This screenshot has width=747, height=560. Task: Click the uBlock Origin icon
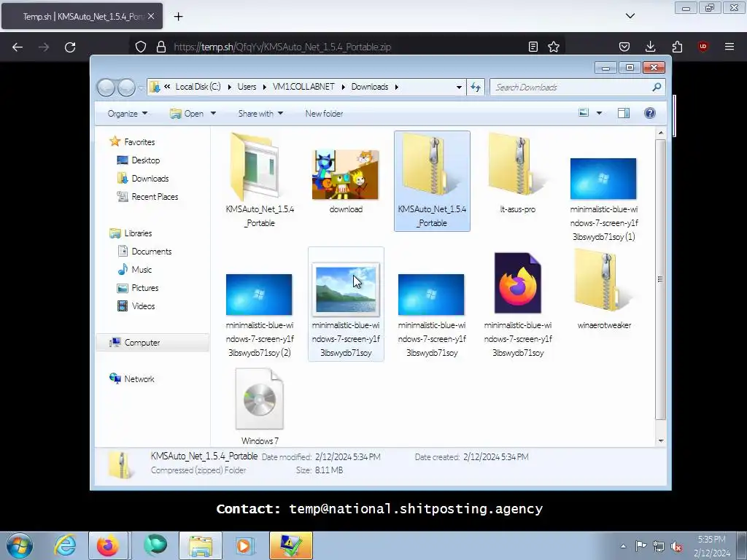coord(703,47)
